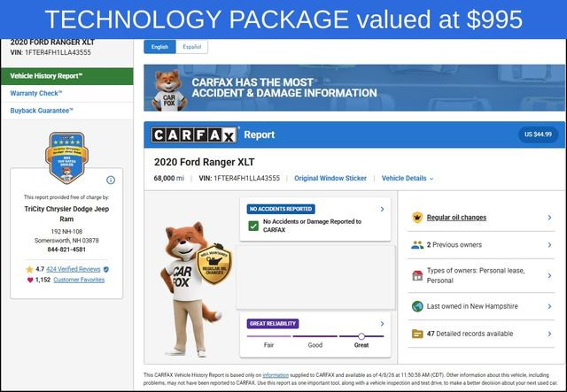567x392 pixels.
Task: Click TriCity Chrysler Dodge Jeep Ram name
Action: click(x=66, y=214)
